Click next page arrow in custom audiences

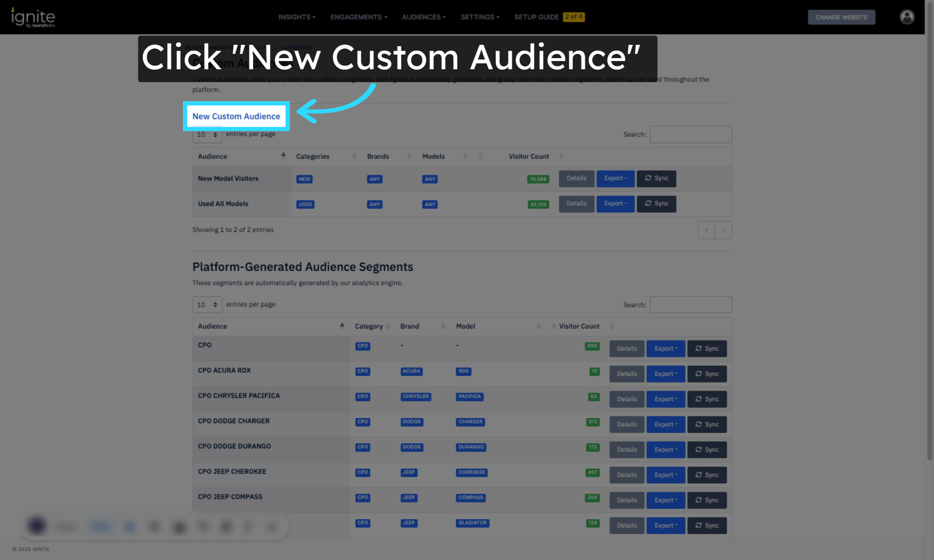click(x=723, y=230)
